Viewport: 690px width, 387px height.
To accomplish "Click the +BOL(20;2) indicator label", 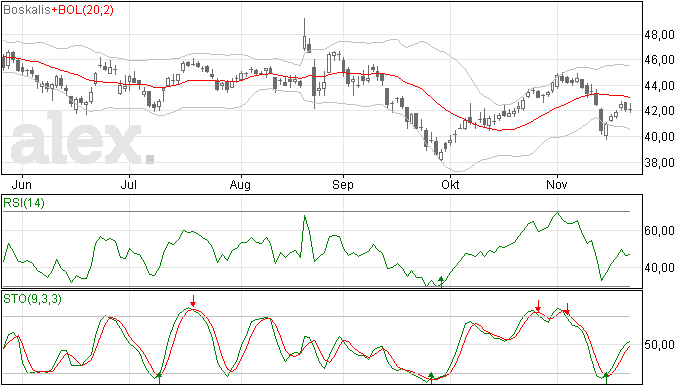I will 82,10.
